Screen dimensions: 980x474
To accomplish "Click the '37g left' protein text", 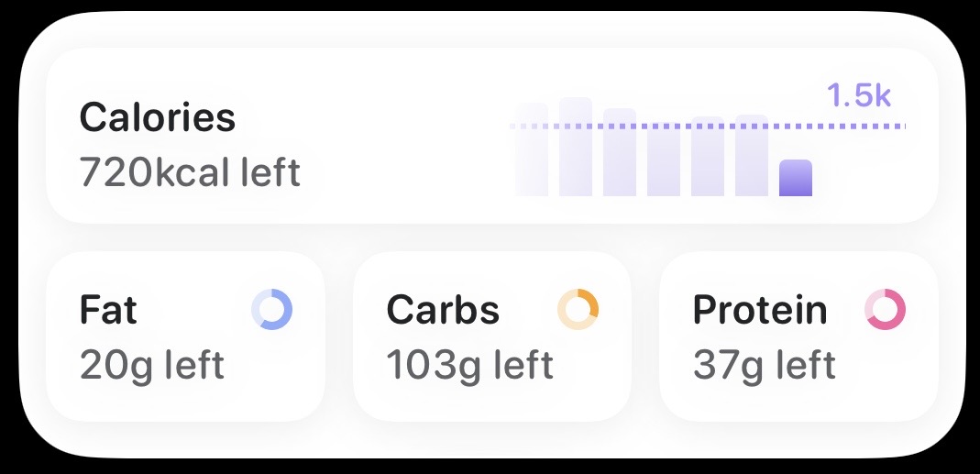I will coord(765,364).
